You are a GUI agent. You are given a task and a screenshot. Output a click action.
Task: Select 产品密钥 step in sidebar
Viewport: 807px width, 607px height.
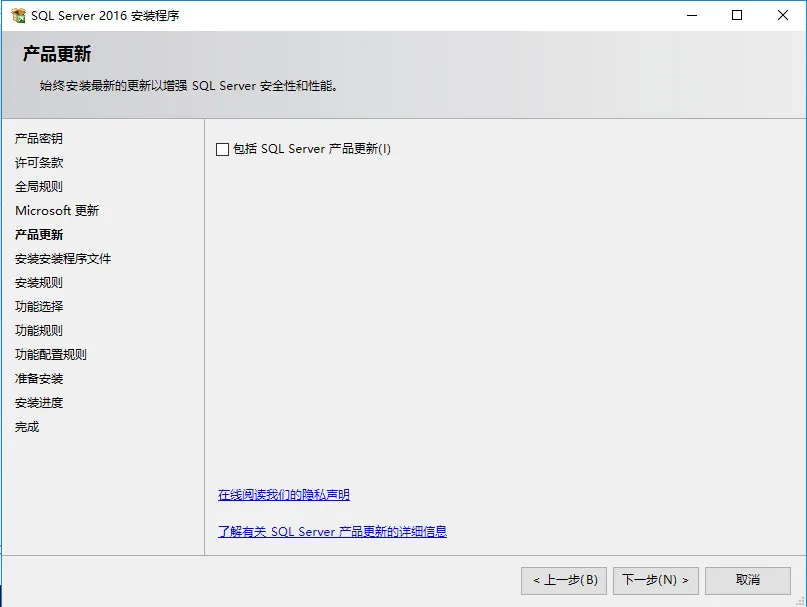pyautogui.click(x=39, y=138)
